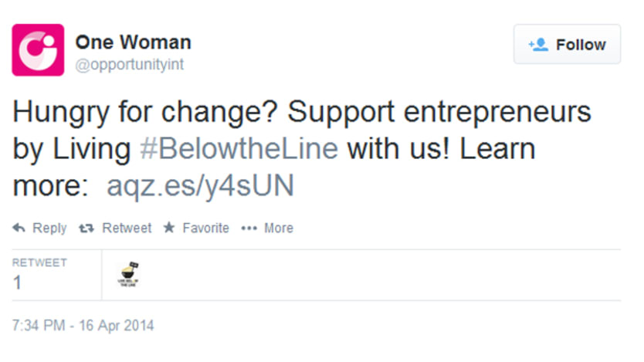
Task: View the Retweet count of 1
Action: [17, 282]
